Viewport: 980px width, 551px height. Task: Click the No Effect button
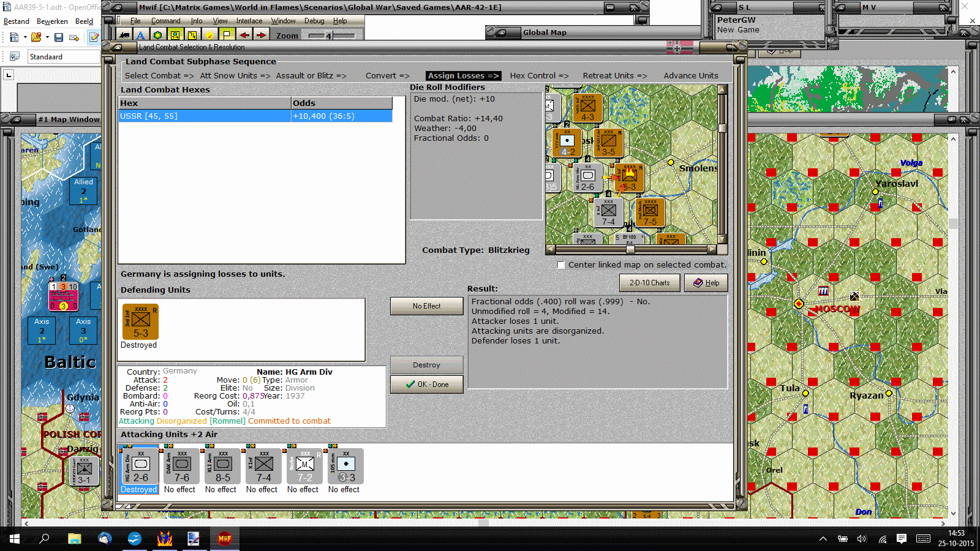pos(426,306)
